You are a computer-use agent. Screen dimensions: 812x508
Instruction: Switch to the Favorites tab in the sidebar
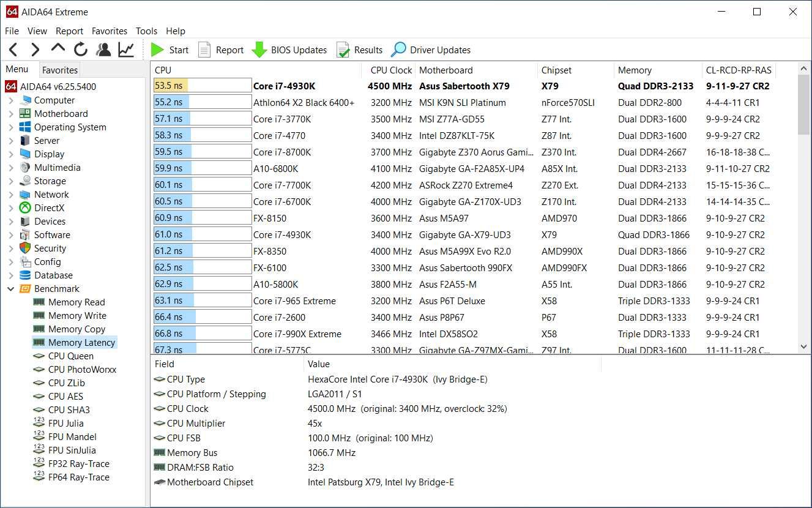pos(60,70)
